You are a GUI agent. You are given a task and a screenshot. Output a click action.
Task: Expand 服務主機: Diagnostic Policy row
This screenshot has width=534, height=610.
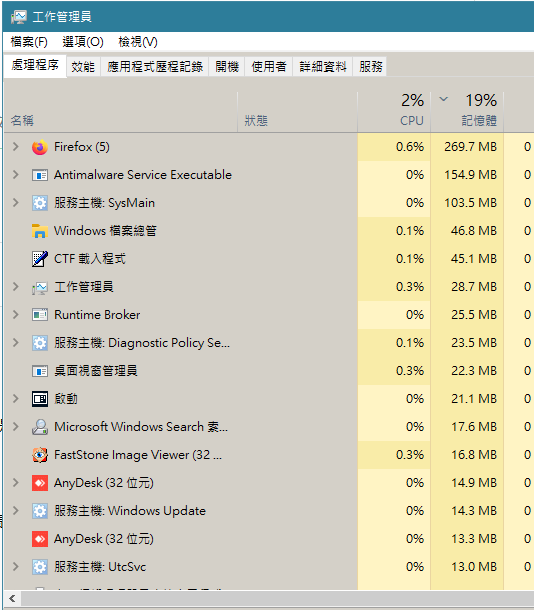[16, 343]
